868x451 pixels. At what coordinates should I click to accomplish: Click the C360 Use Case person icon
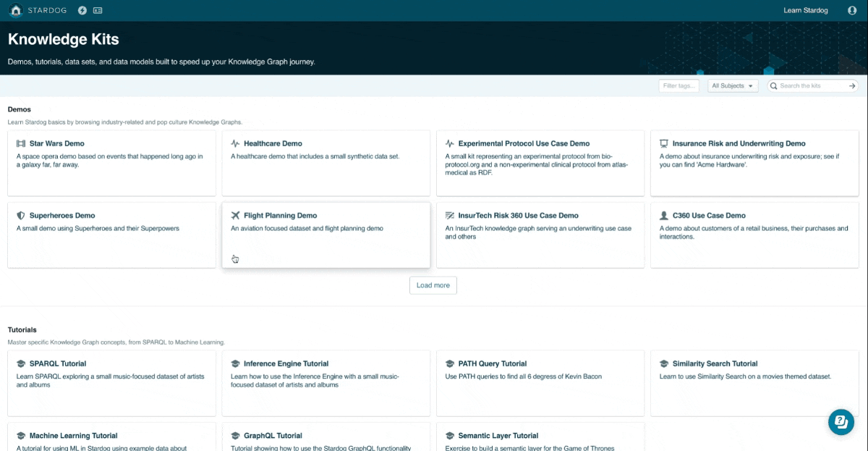[x=664, y=216]
